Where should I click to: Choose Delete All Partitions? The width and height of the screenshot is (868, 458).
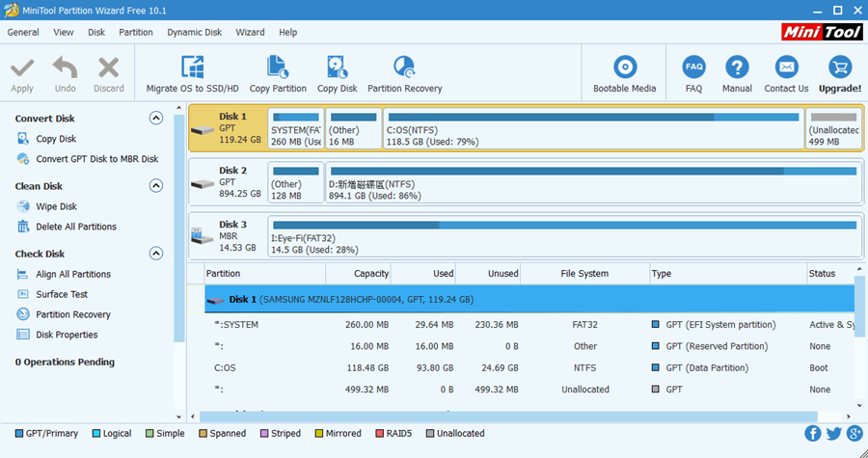pyautogui.click(x=76, y=227)
